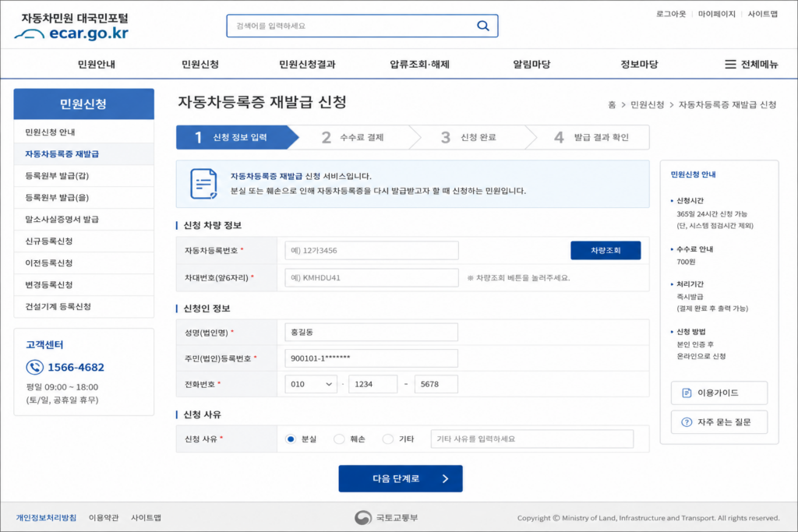Viewport: 798px width, 532px height.
Task: Click 홈 in the breadcrumb
Action: pos(612,105)
